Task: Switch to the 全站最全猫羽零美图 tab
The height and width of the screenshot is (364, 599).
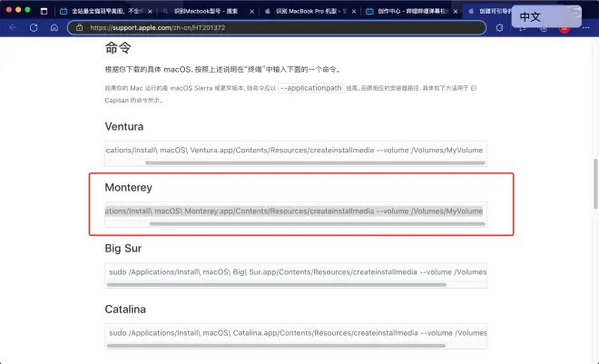Action: pyautogui.click(x=106, y=11)
